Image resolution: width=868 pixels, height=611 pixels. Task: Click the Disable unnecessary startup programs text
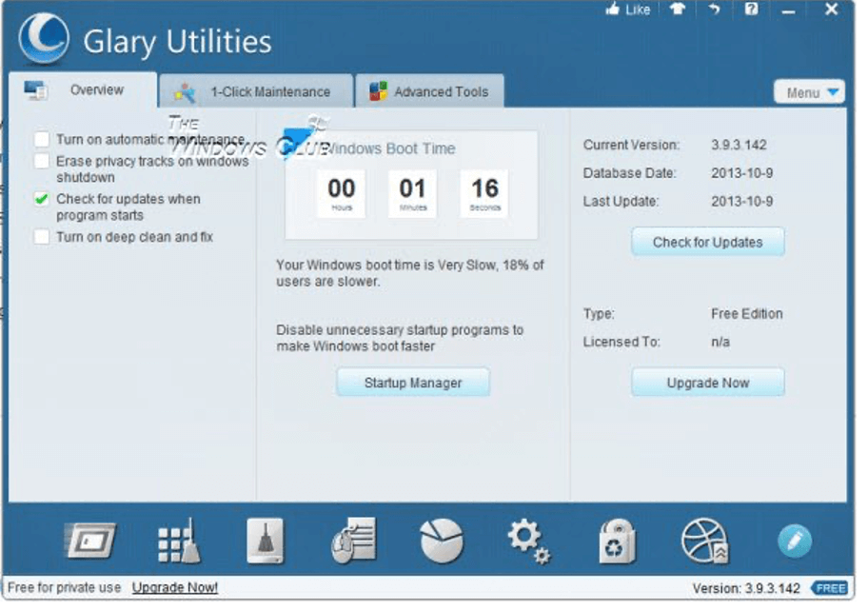pos(400,338)
